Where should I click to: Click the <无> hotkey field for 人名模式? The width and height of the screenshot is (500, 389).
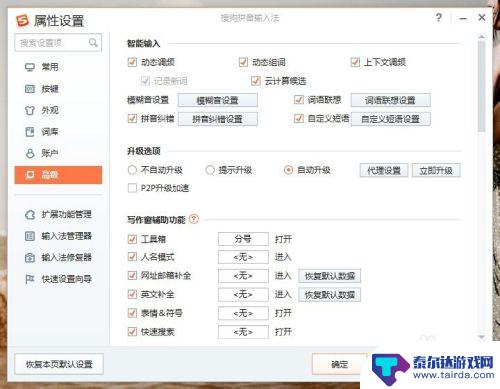point(243,257)
